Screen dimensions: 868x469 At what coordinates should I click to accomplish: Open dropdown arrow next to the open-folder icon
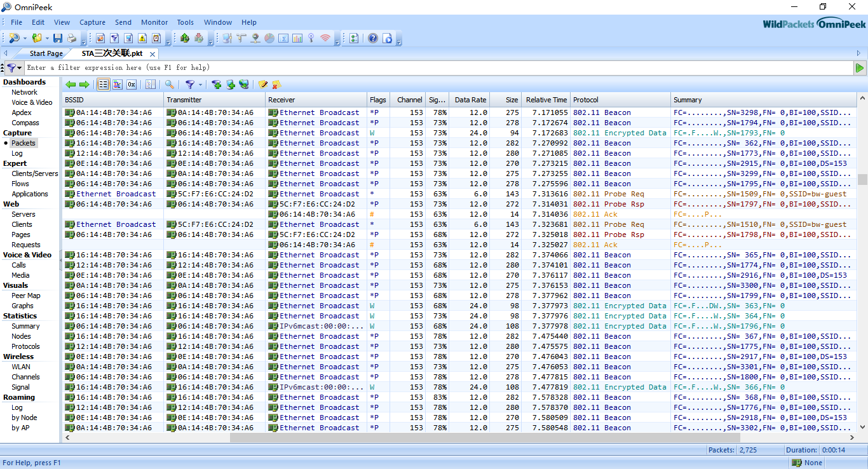click(46, 39)
